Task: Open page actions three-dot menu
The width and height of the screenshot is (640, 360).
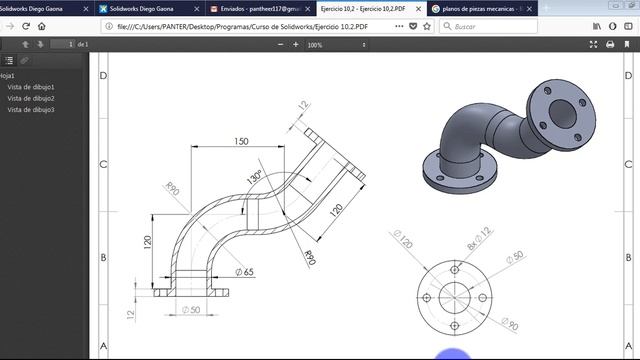Action: pyautogui.click(x=399, y=27)
